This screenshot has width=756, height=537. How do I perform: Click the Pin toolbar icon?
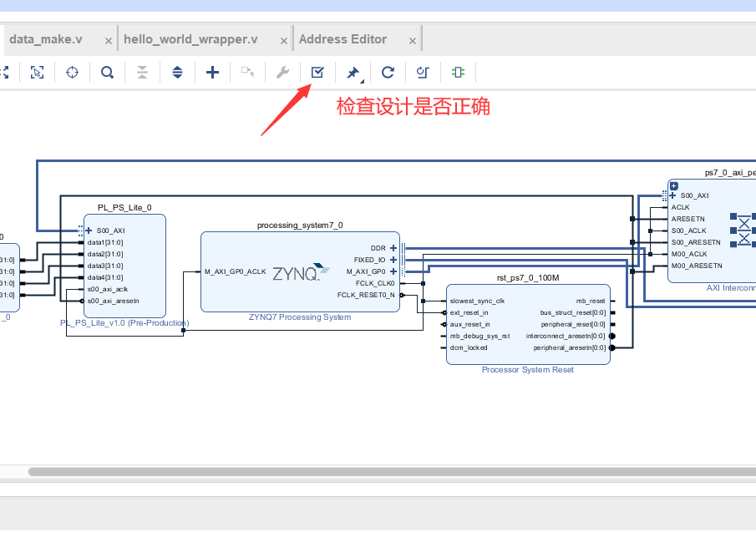[x=353, y=73]
